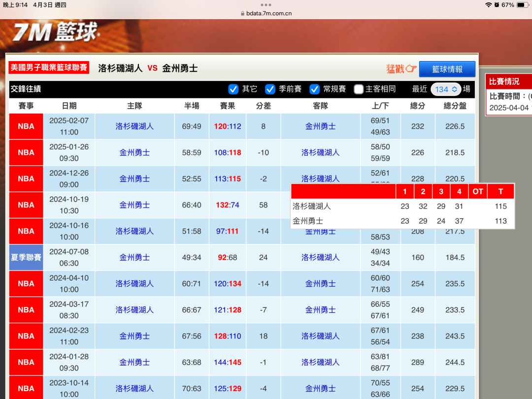Tap the bdata.7m.com.cn address bar
The width and height of the screenshot is (532, 399).
[266, 14]
